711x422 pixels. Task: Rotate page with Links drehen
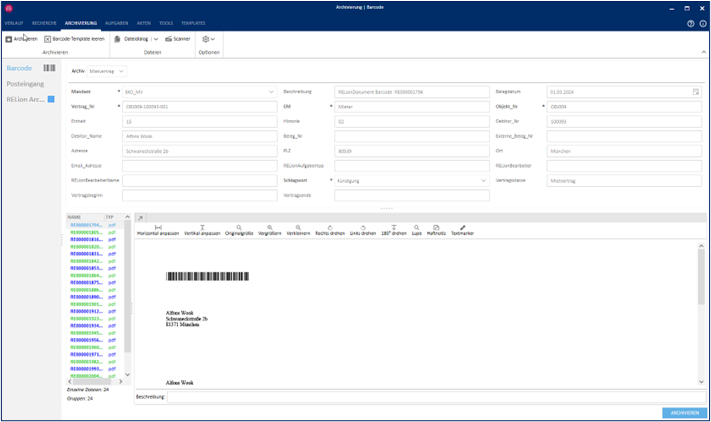point(362,230)
